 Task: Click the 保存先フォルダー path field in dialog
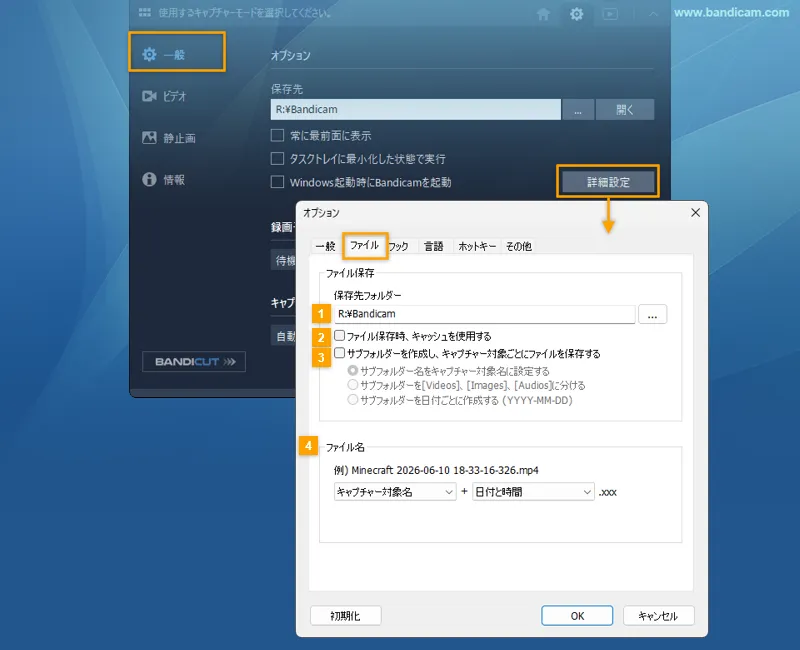(x=485, y=314)
